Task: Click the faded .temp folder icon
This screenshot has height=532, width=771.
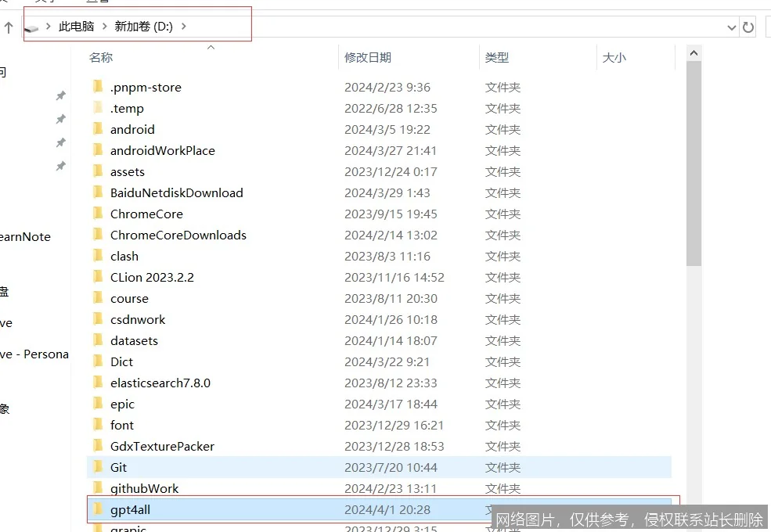Action: (98, 108)
